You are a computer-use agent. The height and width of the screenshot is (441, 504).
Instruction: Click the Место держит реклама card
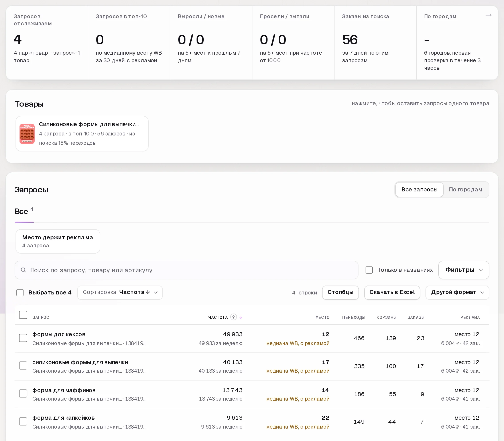58,241
